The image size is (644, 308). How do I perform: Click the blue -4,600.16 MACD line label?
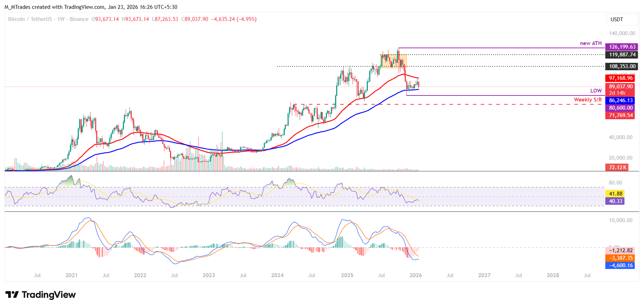tap(620, 265)
